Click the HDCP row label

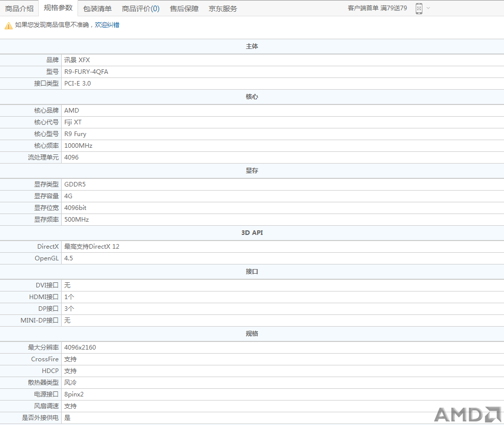tap(50, 371)
